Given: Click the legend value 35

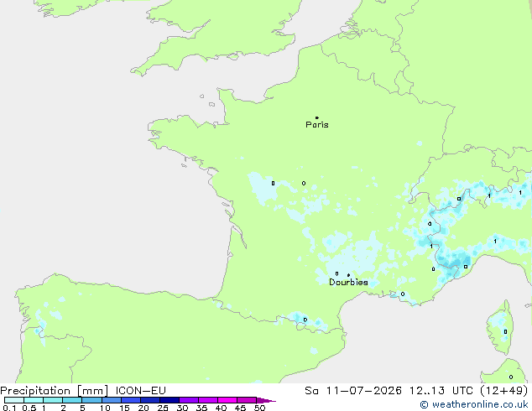Looking at the screenshot, I should click(x=201, y=408).
